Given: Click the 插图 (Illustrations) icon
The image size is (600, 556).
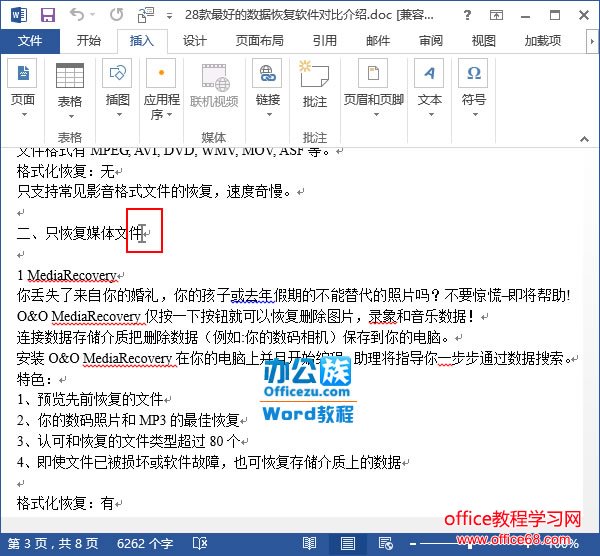Looking at the screenshot, I should tap(117, 73).
